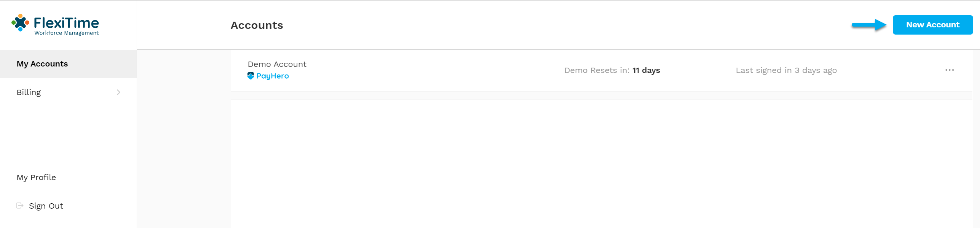Go to My Profile
Viewport: 980px width, 228px height.
pyautogui.click(x=36, y=177)
